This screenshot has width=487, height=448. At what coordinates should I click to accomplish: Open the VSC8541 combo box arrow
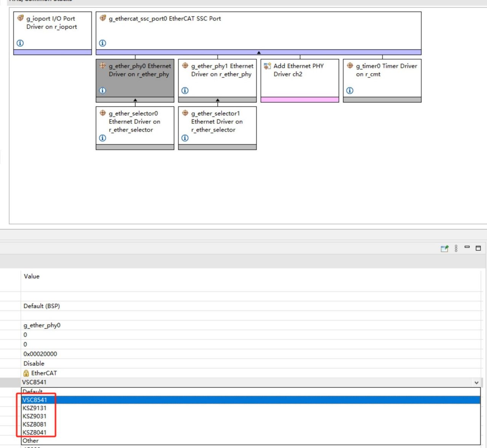(476, 383)
